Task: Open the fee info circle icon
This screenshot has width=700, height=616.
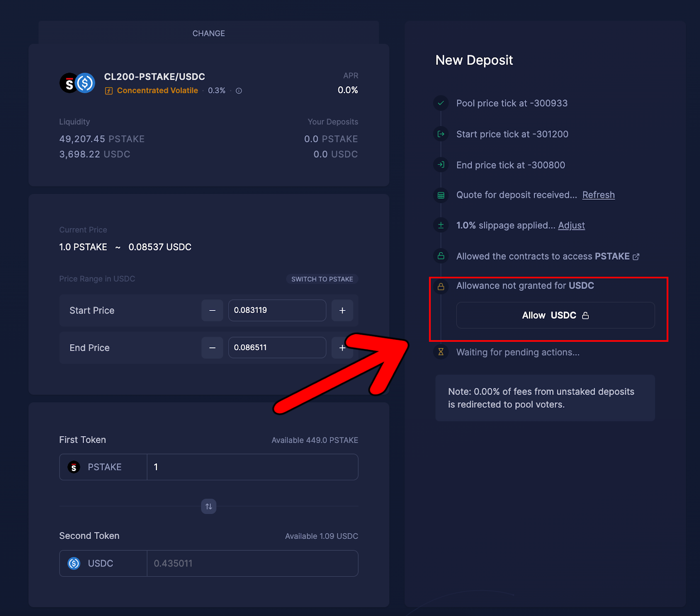Action: (x=239, y=91)
